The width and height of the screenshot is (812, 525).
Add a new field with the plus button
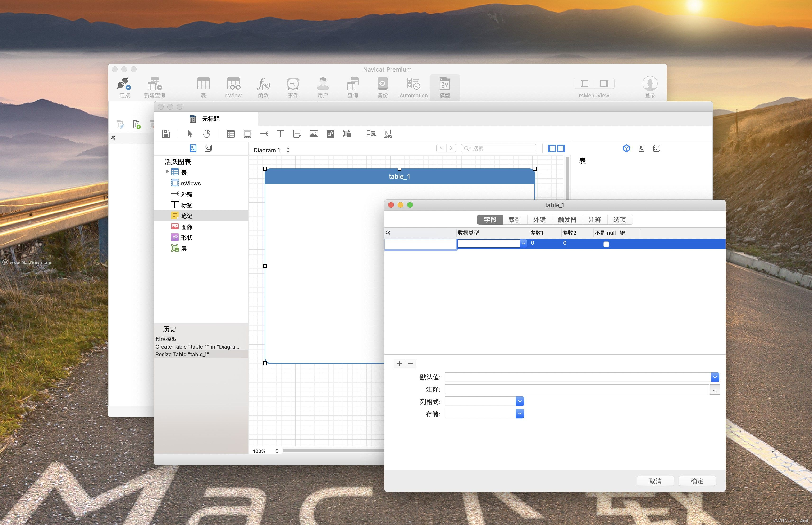click(x=399, y=363)
